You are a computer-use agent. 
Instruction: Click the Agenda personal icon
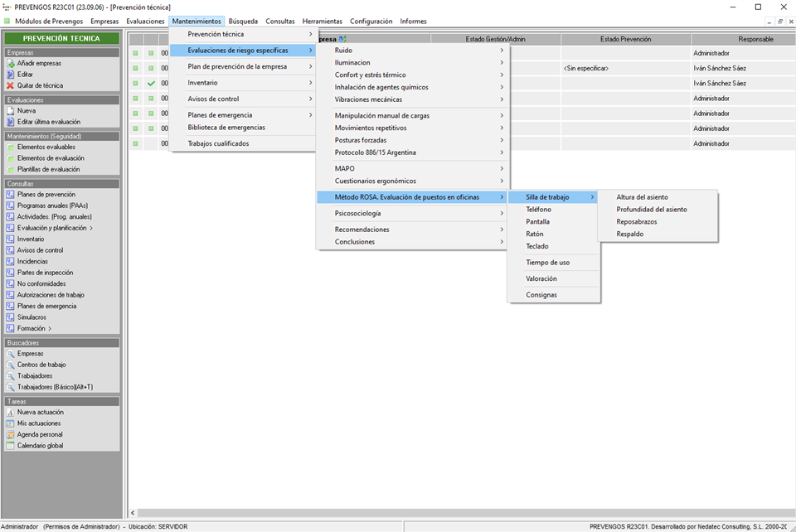11,434
